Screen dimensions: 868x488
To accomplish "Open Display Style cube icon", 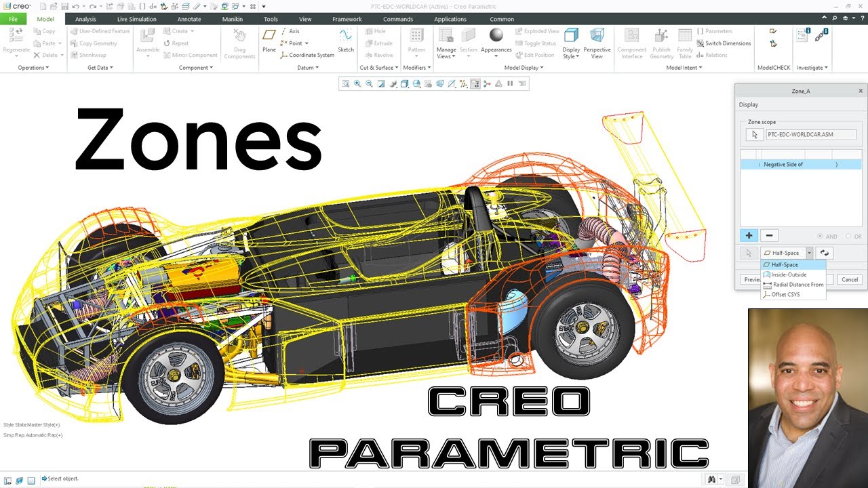I will [571, 35].
